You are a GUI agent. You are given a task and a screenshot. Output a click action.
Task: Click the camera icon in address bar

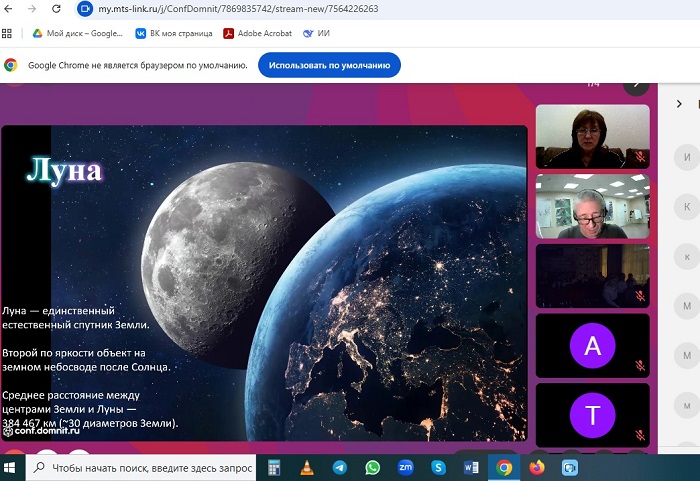pyautogui.click(x=85, y=8)
